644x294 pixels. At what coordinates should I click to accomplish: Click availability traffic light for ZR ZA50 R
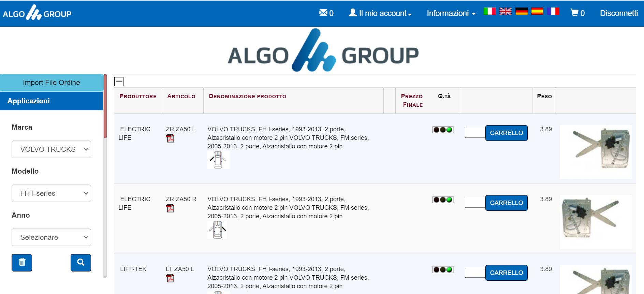443,200
